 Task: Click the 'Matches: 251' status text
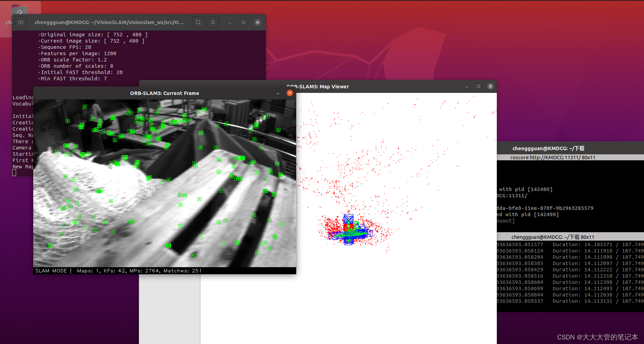pyautogui.click(x=183, y=271)
